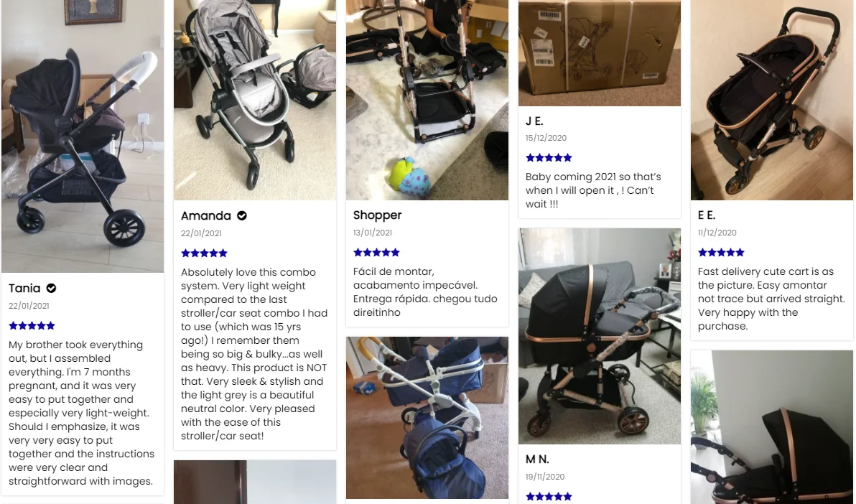This screenshot has height=504, width=856.
Task: Open Tania's black stroller photo
Action: coord(83,136)
